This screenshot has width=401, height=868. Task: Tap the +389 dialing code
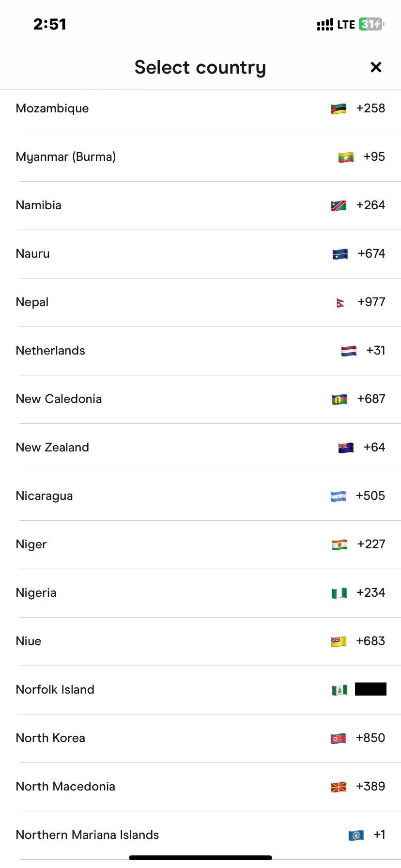[x=370, y=787]
